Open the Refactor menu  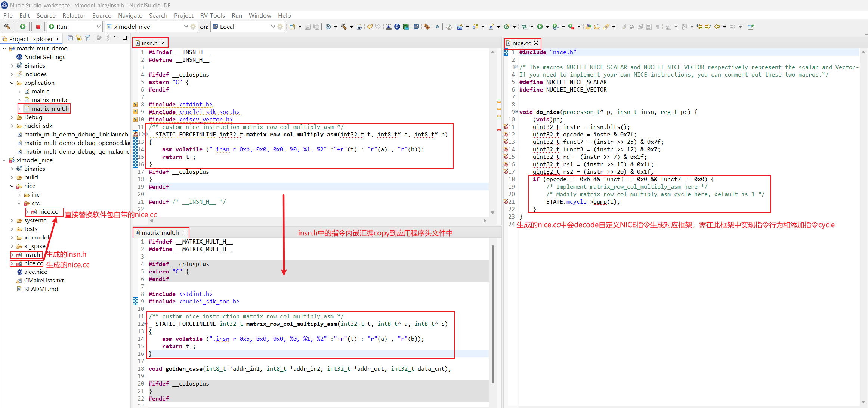coord(74,15)
